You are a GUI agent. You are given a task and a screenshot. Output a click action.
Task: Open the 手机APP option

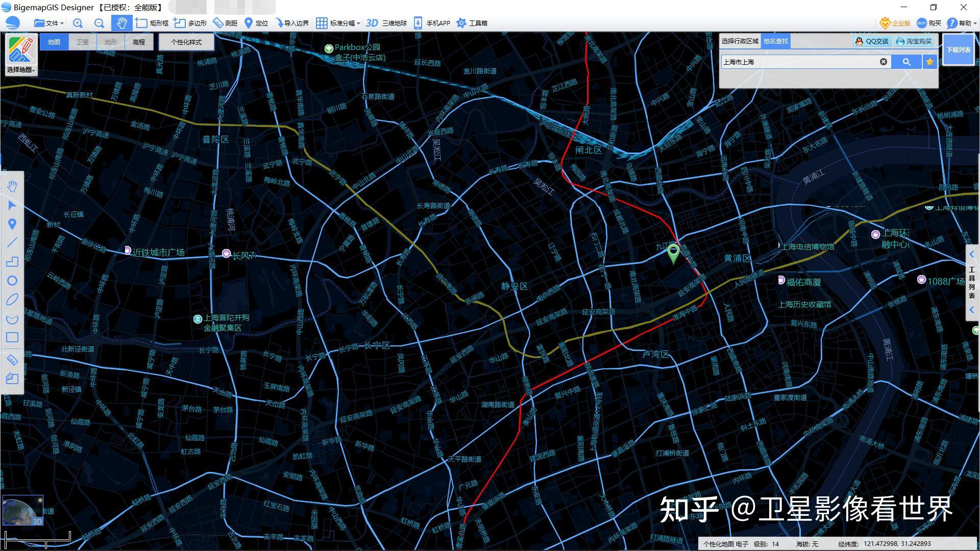point(432,23)
